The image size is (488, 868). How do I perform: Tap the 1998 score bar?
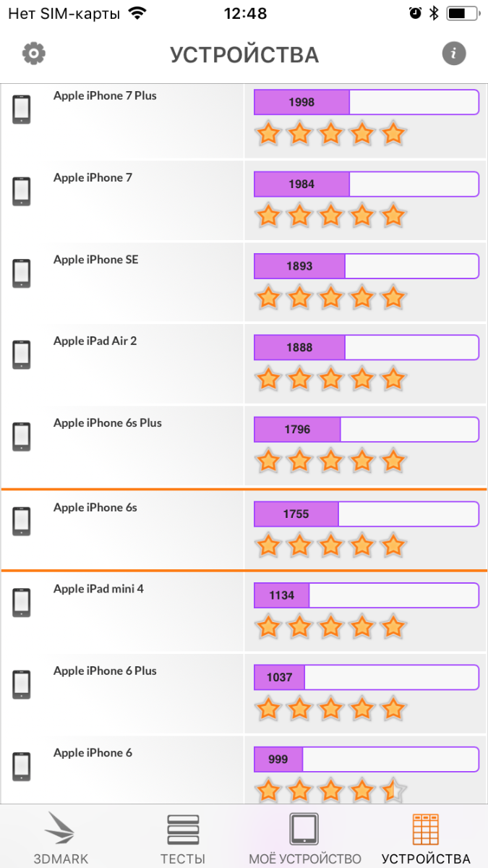point(366,102)
